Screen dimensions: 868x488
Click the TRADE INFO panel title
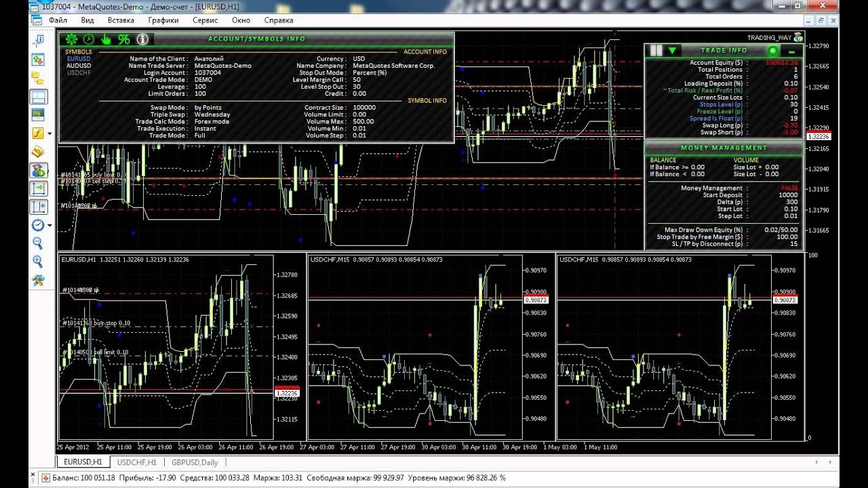click(724, 50)
